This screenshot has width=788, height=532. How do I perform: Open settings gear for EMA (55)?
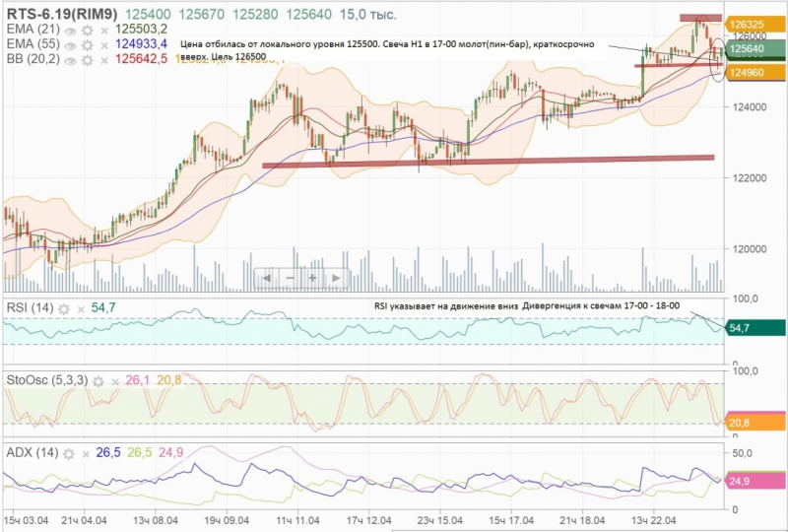pyautogui.click(x=88, y=45)
